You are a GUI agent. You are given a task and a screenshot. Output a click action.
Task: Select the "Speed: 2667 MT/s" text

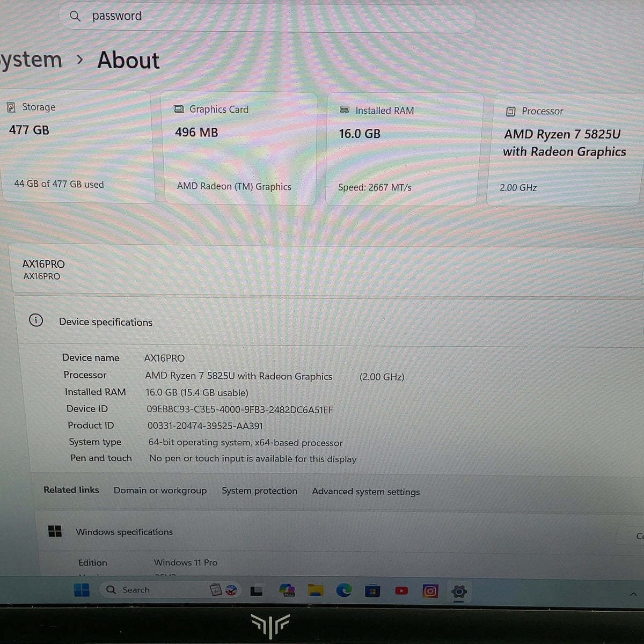tap(375, 187)
